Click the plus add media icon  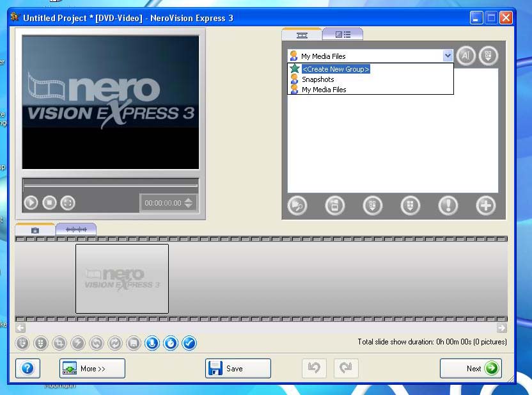[486, 206]
